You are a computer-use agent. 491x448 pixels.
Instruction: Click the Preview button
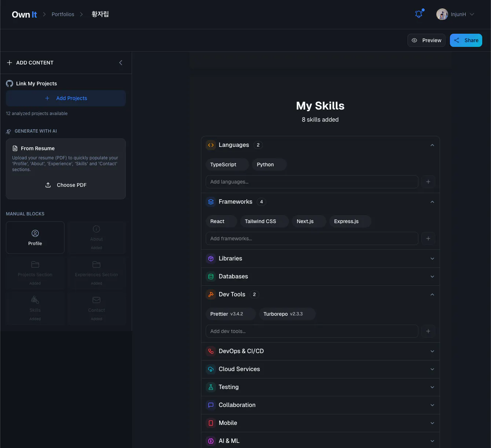click(426, 40)
